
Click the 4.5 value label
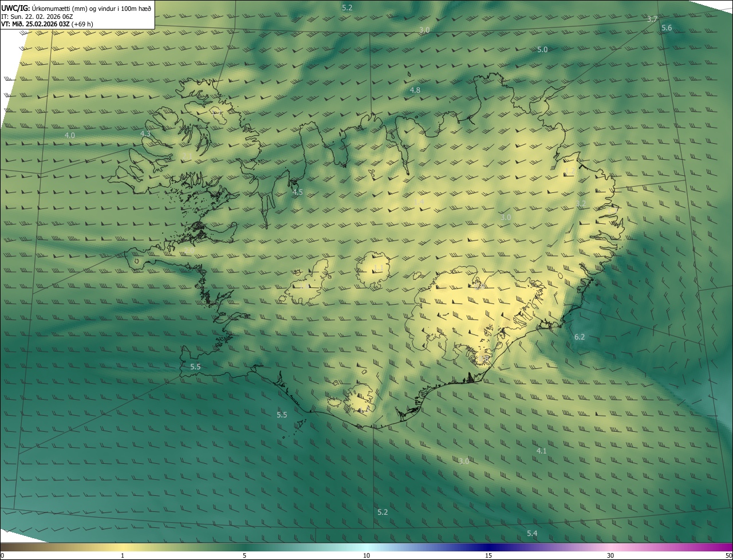point(298,192)
